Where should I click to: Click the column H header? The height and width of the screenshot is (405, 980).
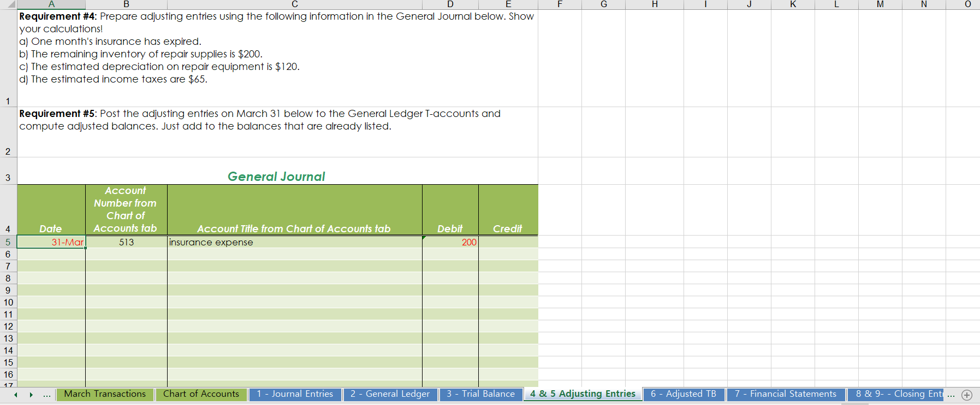[655, 4]
